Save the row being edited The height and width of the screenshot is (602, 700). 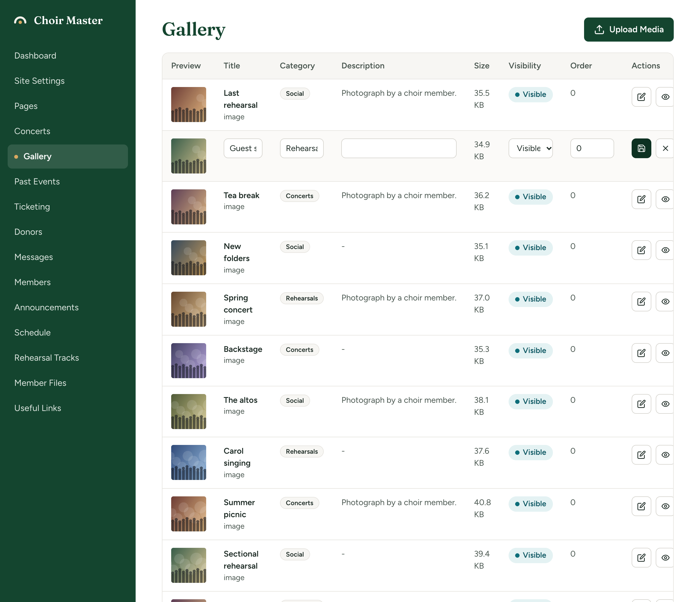pyautogui.click(x=641, y=148)
